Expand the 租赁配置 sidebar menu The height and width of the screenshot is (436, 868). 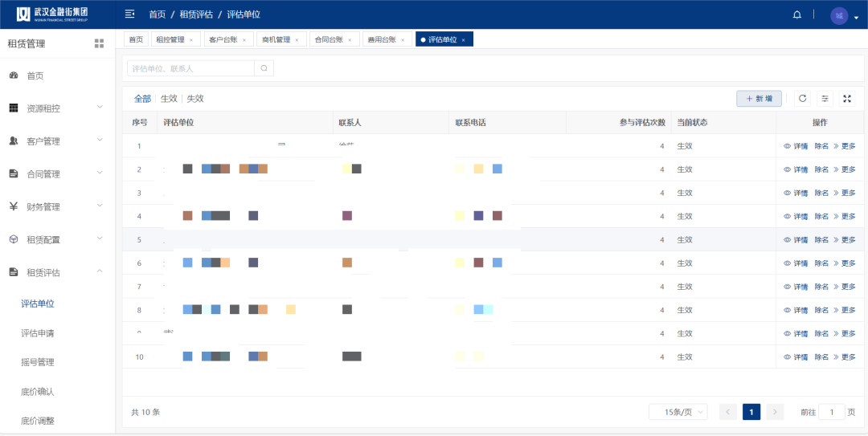coord(100,238)
